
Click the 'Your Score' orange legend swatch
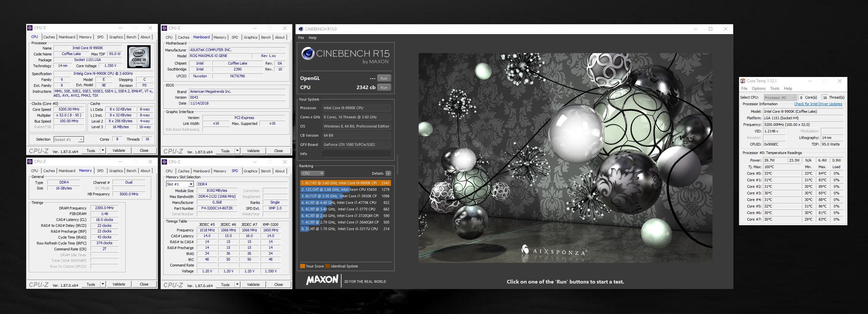click(302, 266)
